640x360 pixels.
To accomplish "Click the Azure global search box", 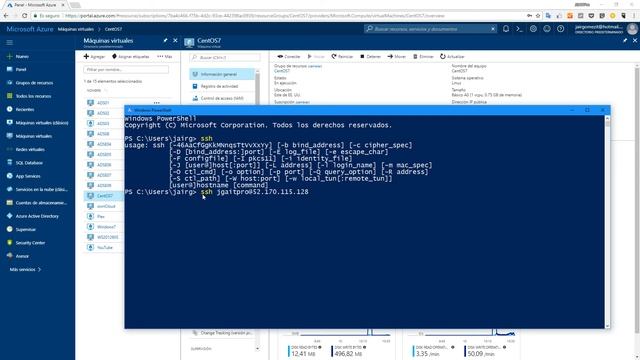I will tap(429, 29).
